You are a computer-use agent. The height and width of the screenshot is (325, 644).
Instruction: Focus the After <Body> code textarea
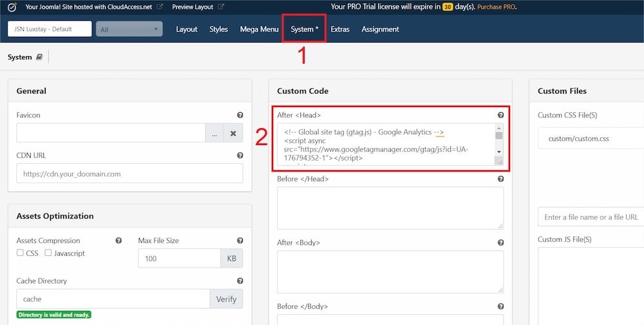click(x=390, y=272)
